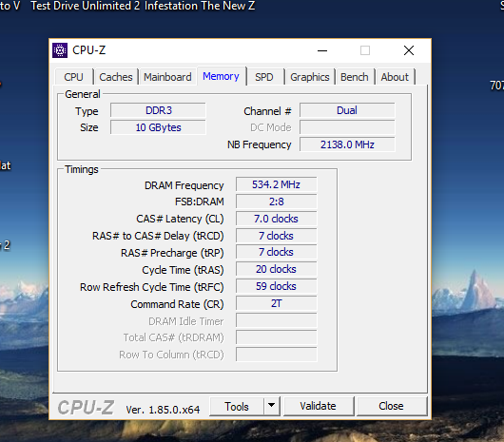Viewport: 504px width, 442px height.
Task: Click the empty Row To Column field
Action: [x=277, y=355]
